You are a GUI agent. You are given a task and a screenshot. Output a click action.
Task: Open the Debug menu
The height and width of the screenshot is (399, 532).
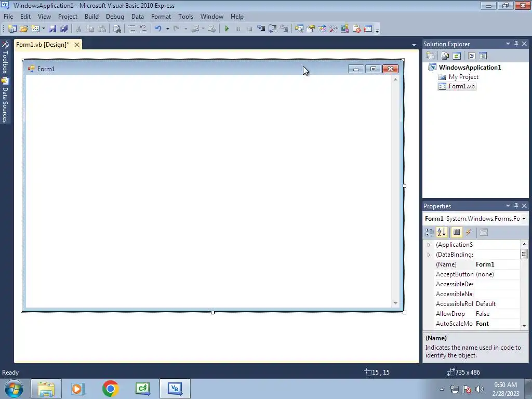(115, 16)
